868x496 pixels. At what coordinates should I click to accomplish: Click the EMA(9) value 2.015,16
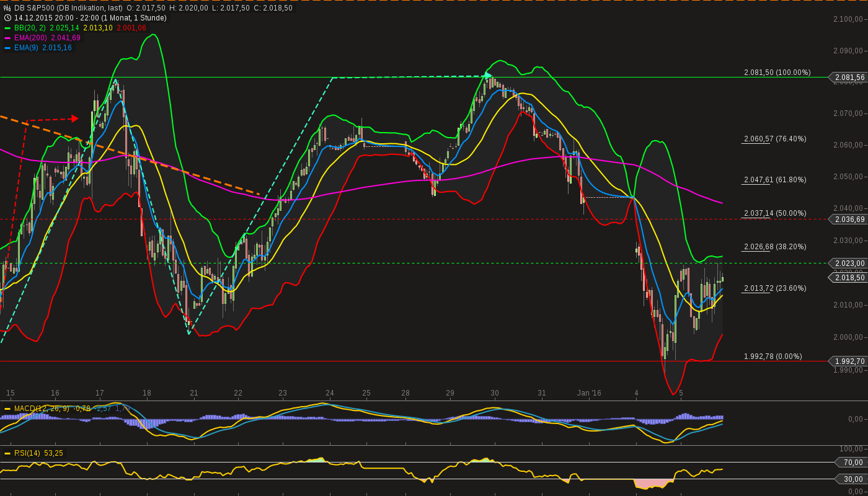click(x=57, y=48)
